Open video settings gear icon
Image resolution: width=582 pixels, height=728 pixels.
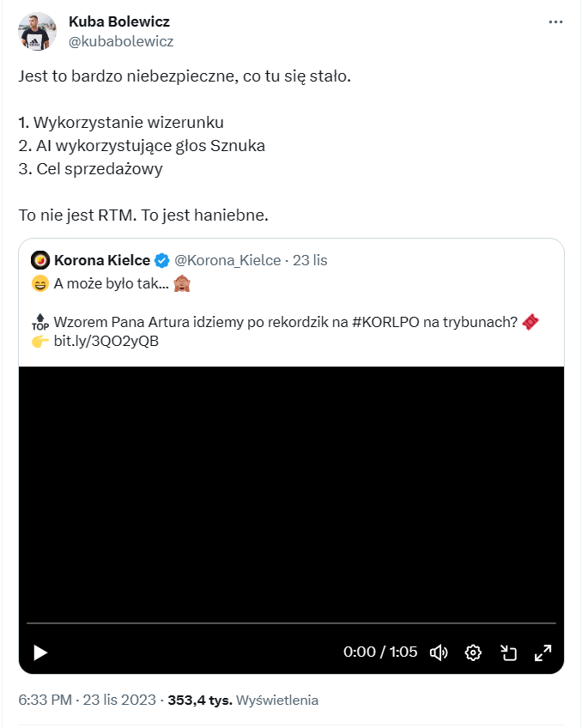click(473, 652)
